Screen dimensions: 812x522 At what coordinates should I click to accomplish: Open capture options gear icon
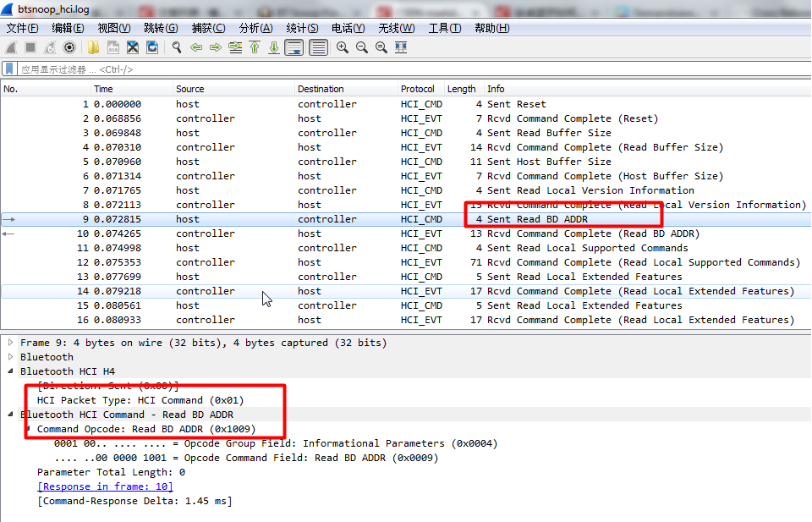click(69, 47)
